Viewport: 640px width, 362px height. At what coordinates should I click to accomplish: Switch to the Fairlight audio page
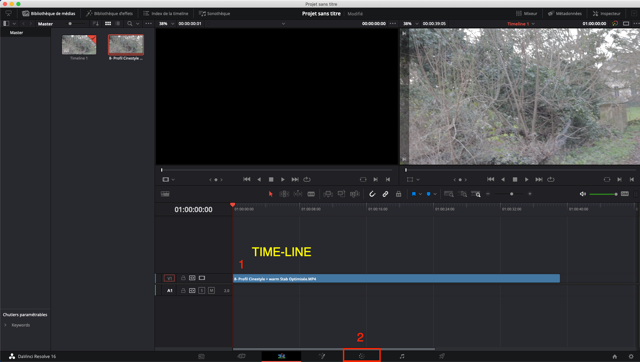point(402,356)
